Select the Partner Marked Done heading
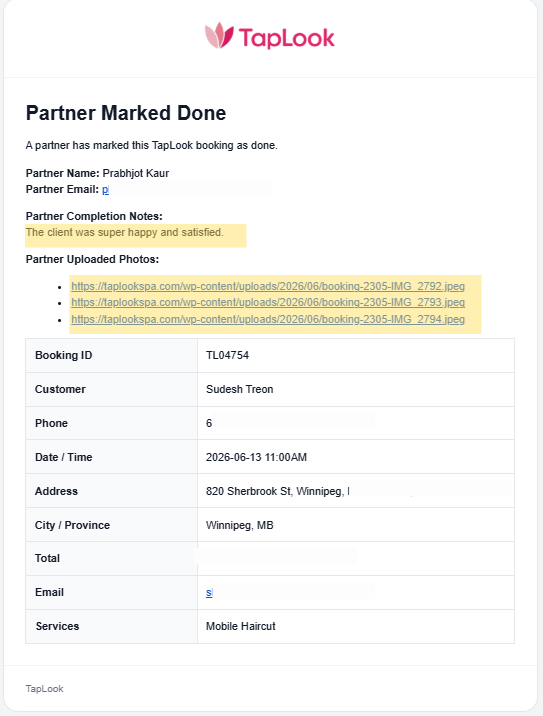 (x=126, y=113)
